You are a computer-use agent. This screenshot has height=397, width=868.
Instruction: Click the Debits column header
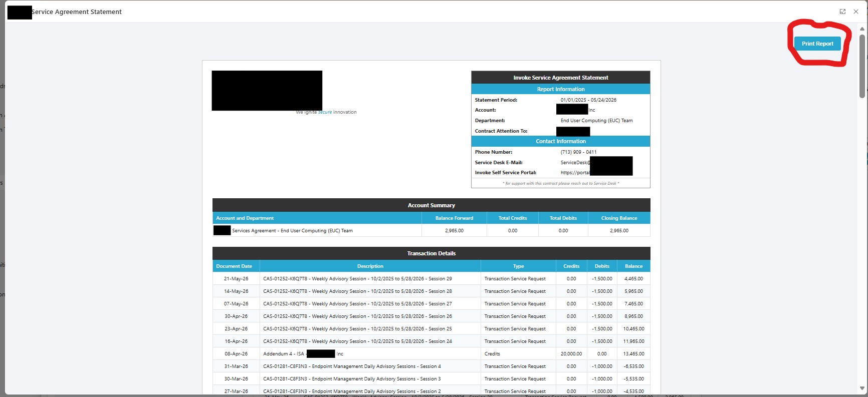point(602,266)
